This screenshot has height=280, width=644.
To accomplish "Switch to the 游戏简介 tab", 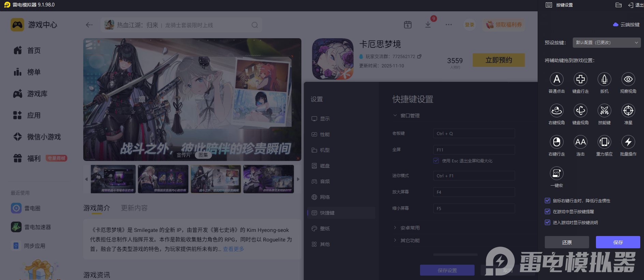I will click(97, 208).
